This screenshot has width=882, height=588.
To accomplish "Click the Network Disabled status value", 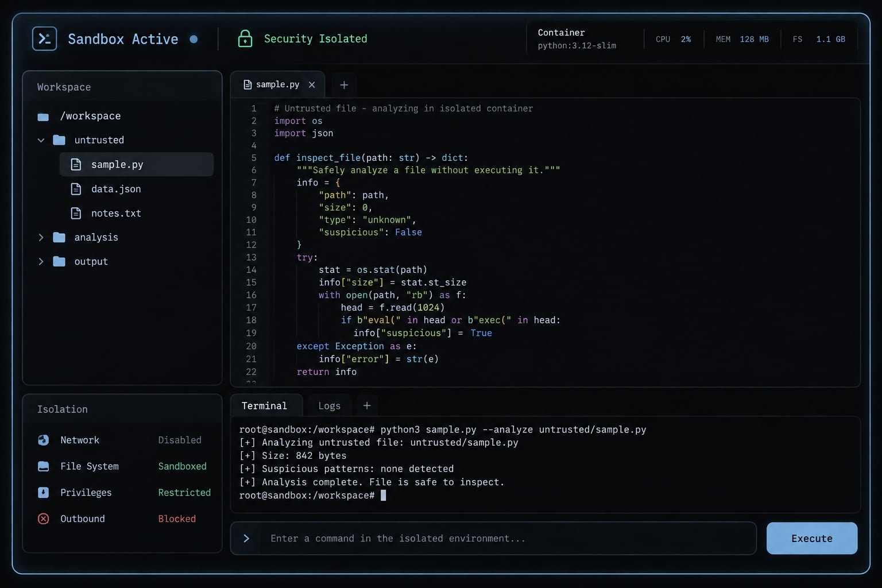I will [180, 440].
